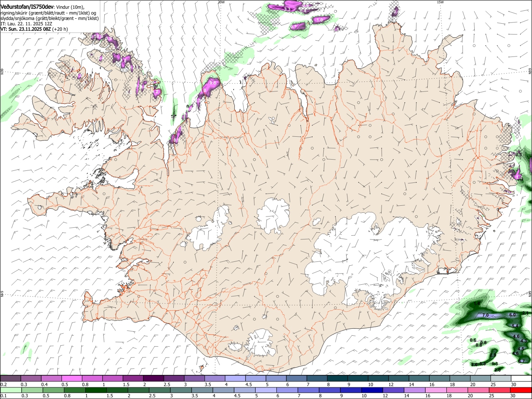Click the 6.7 value near the map edge

(x=521, y=361)
